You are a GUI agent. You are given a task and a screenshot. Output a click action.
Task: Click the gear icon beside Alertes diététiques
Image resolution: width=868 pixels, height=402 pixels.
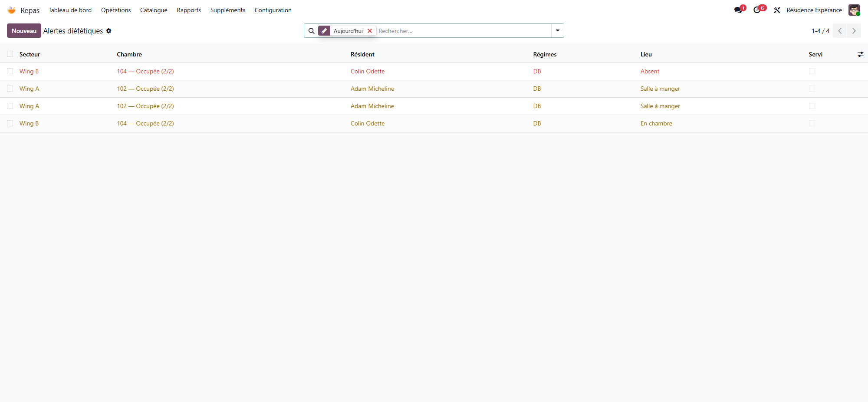coord(109,31)
